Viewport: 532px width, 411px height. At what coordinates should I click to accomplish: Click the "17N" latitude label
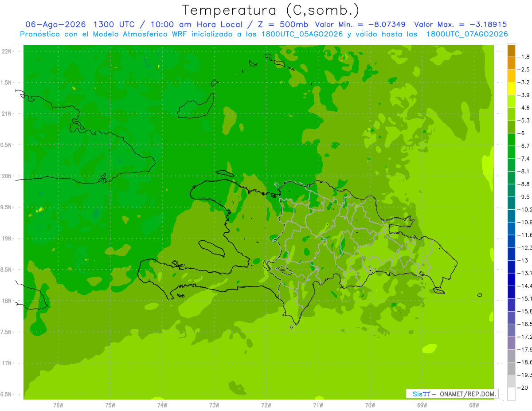(7, 363)
